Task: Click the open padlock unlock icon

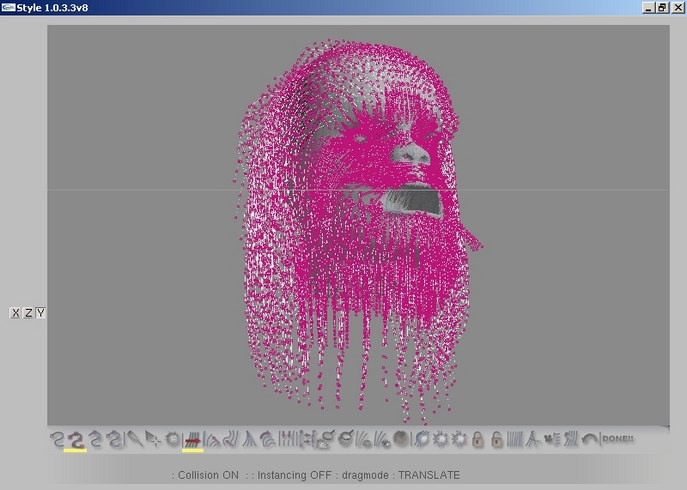Action: pos(496,439)
